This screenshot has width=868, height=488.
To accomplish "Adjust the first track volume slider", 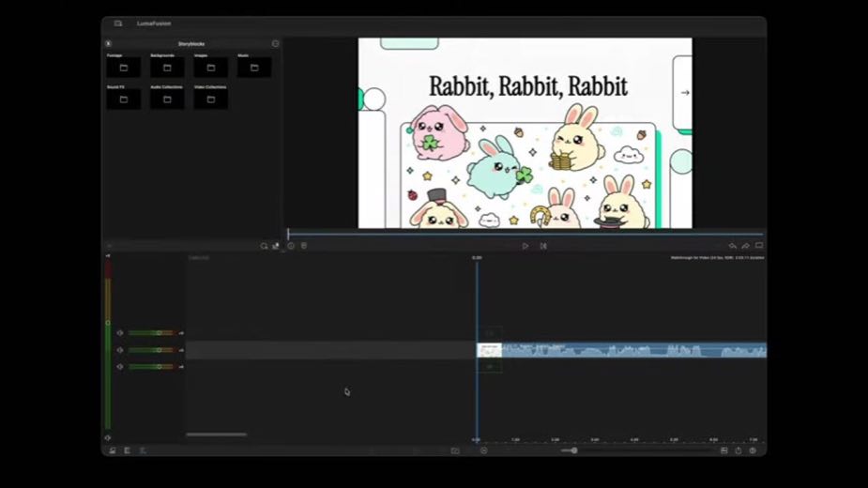I will click(x=153, y=333).
